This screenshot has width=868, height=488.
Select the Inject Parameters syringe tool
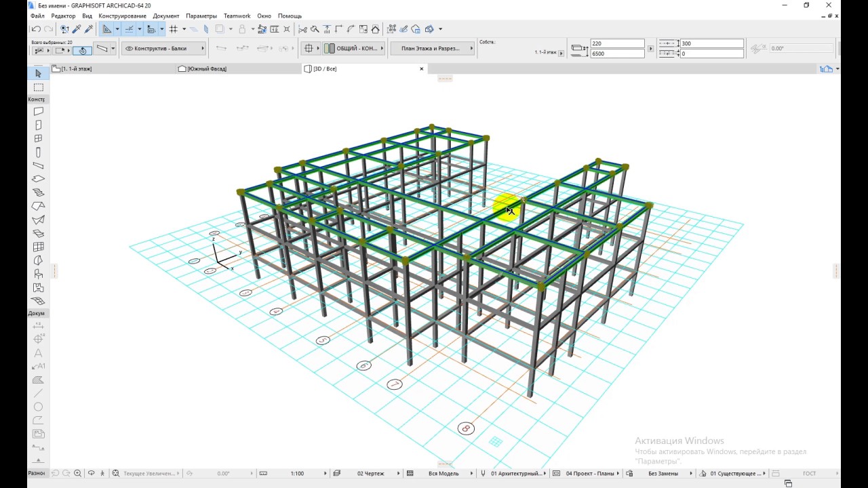pyautogui.click(x=88, y=29)
